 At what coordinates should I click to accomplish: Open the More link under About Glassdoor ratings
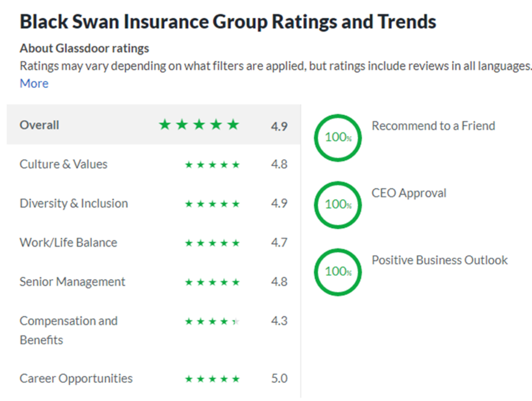coord(34,83)
